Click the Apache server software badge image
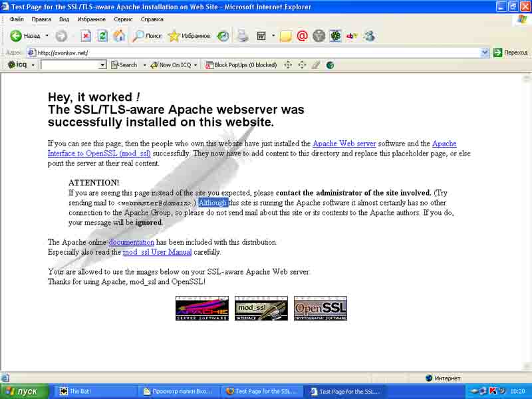The image size is (532, 399). (x=202, y=308)
